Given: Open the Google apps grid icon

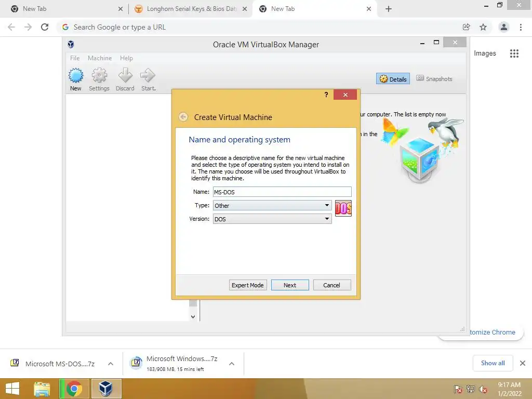Looking at the screenshot, I should pyautogui.click(x=514, y=54).
